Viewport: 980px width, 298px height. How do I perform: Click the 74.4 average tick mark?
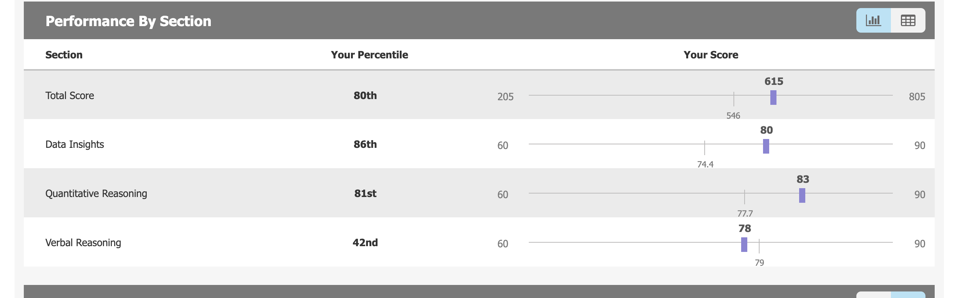tap(705, 148)
